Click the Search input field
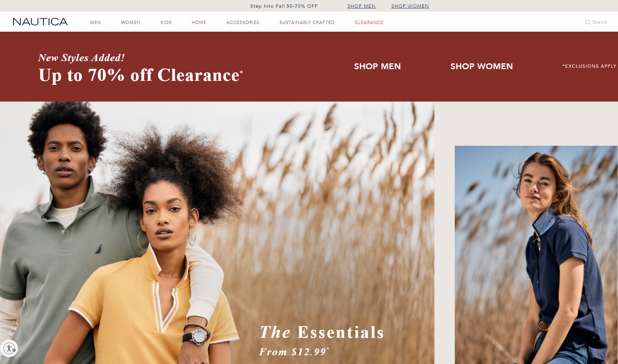 [x=605, y=22]
